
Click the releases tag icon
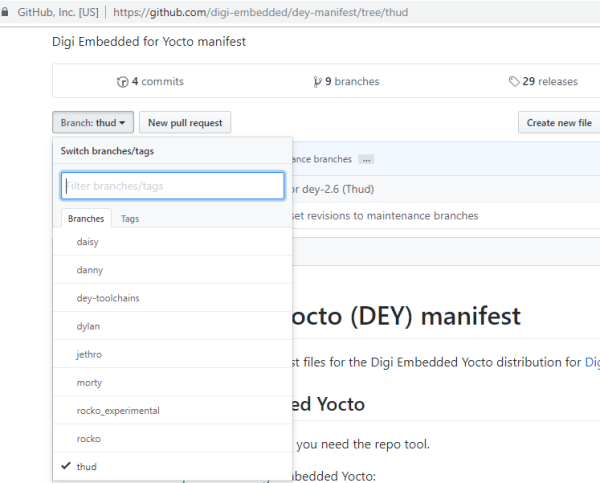coord(514,81)
